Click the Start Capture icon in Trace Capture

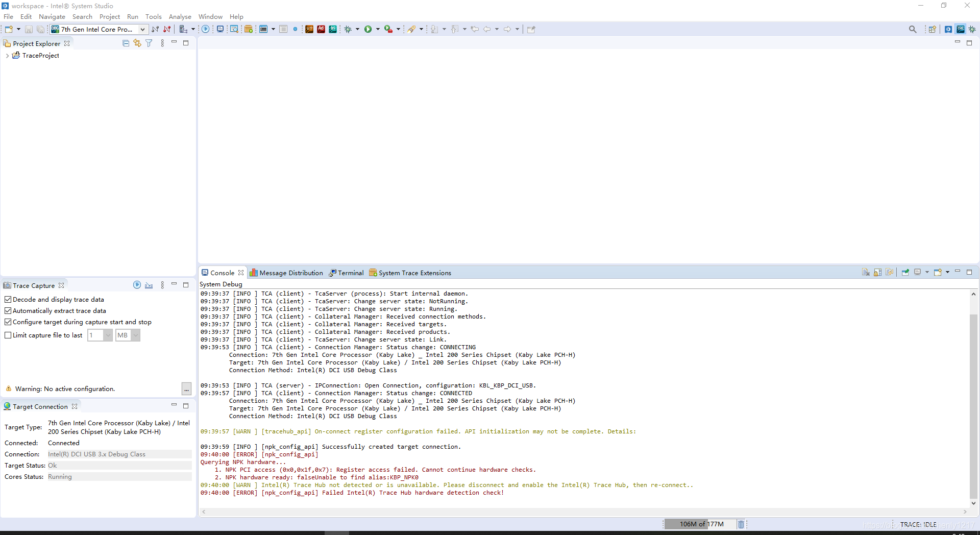click(x=137, y=285)
